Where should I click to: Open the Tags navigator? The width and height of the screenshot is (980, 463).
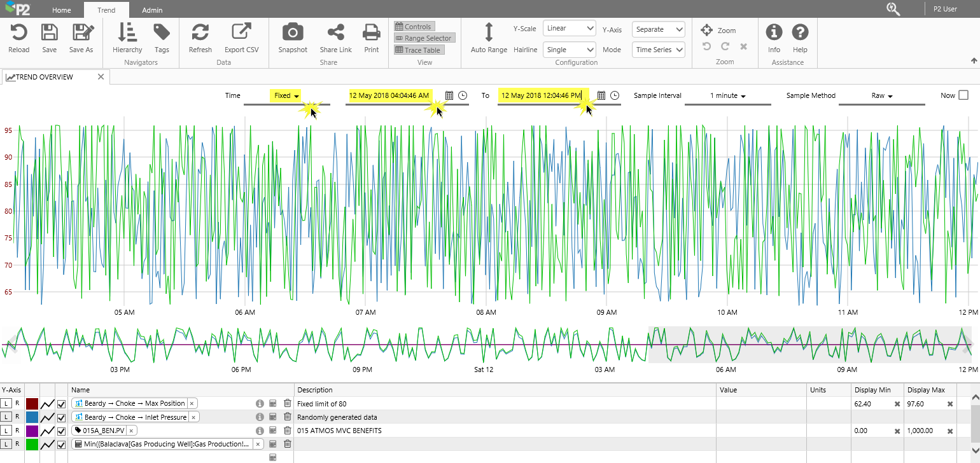[x=162, y=32]
